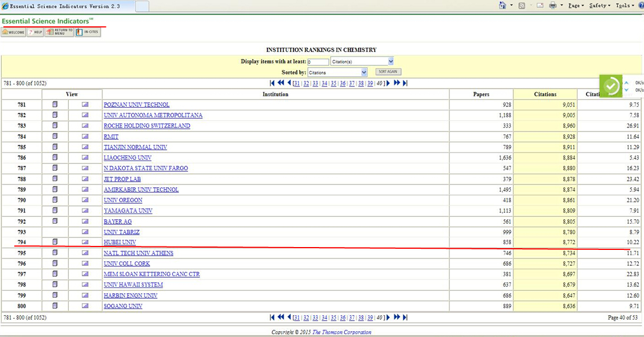Click the RSS feeds icon in toolbar

pyautogui.click(x=522, y=5)
